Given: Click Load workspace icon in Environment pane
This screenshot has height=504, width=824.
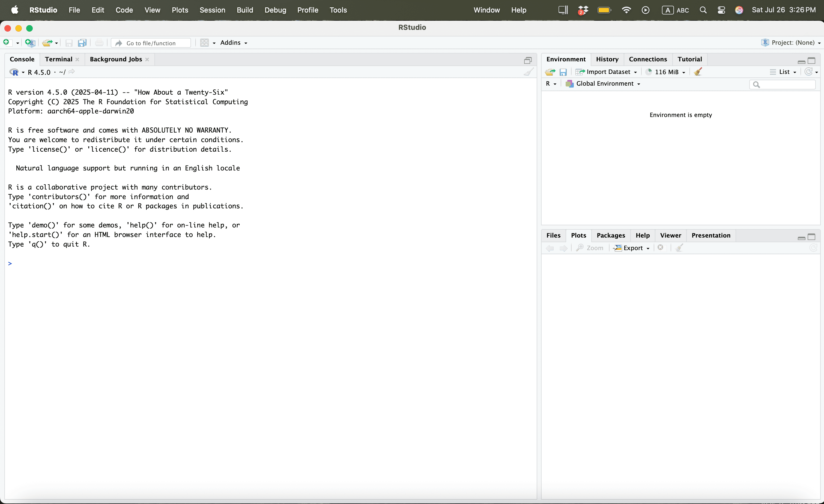Looking at the screenshot, I should pyautogui.click(x=550, y=72).
